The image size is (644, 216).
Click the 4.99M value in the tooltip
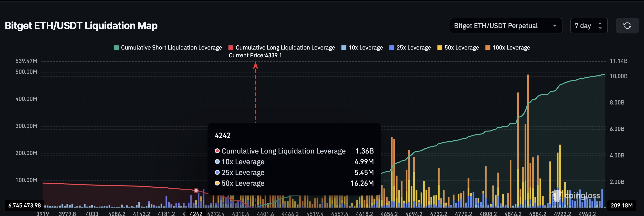(x=364, y=162)
